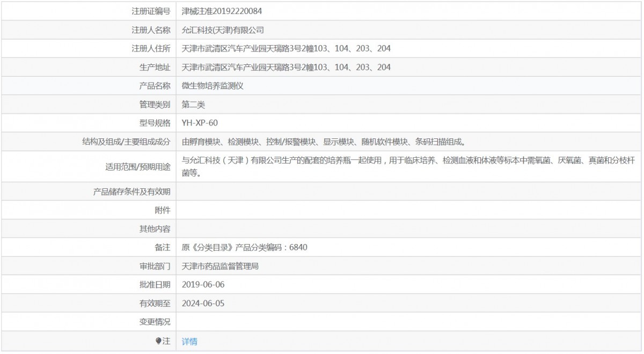Click the 备注 label
The height and width of the screenshot is (354, 644).
click(x=163, y=247)
